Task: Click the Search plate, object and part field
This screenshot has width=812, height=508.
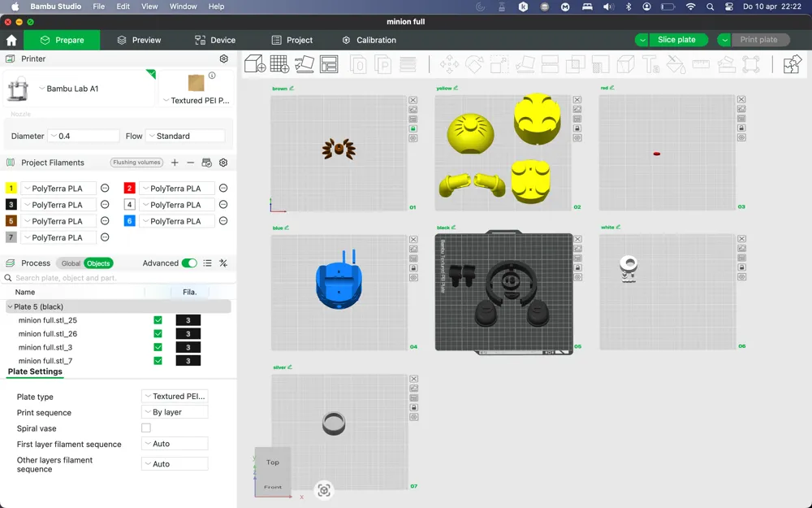Action: [x=119, y=278]
